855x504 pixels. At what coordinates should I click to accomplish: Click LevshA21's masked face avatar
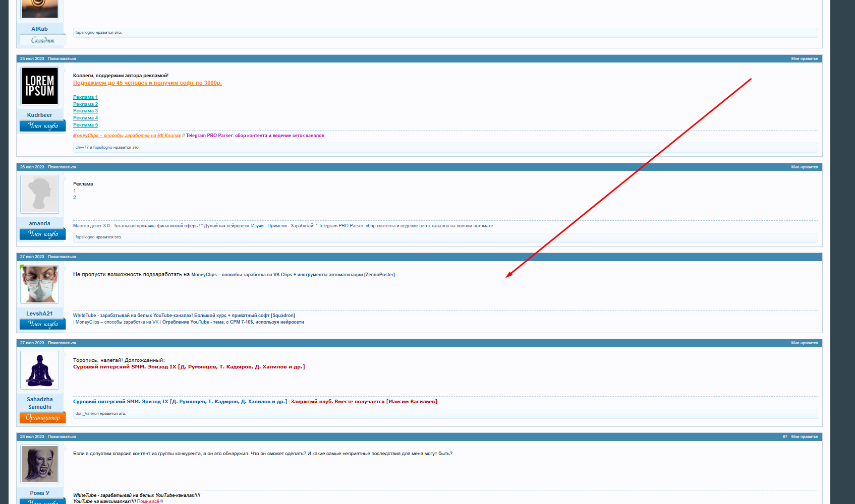coord(39,284)
